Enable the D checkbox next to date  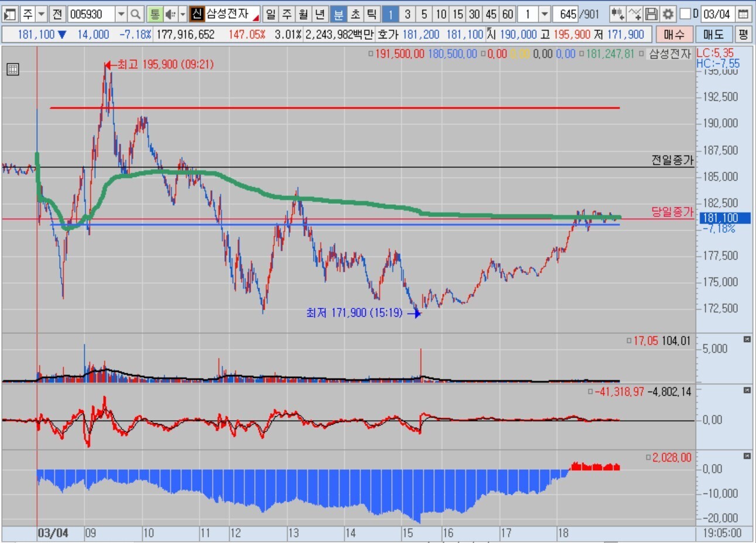pyautogui.click(x=685, y=13)
